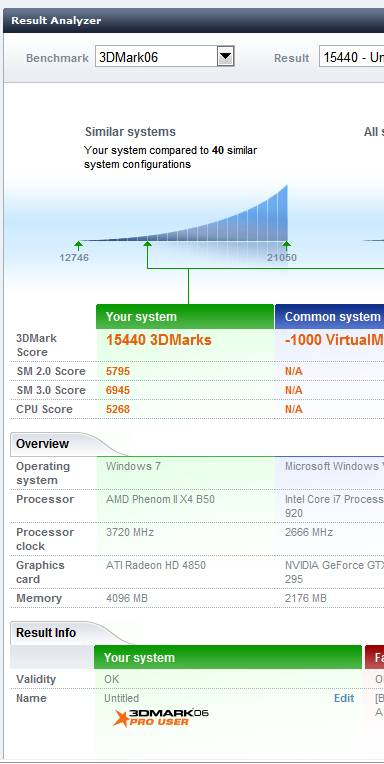Open the Benchmark dropdown arrow
The image size is (384, 764).
(x=226, y=57)
